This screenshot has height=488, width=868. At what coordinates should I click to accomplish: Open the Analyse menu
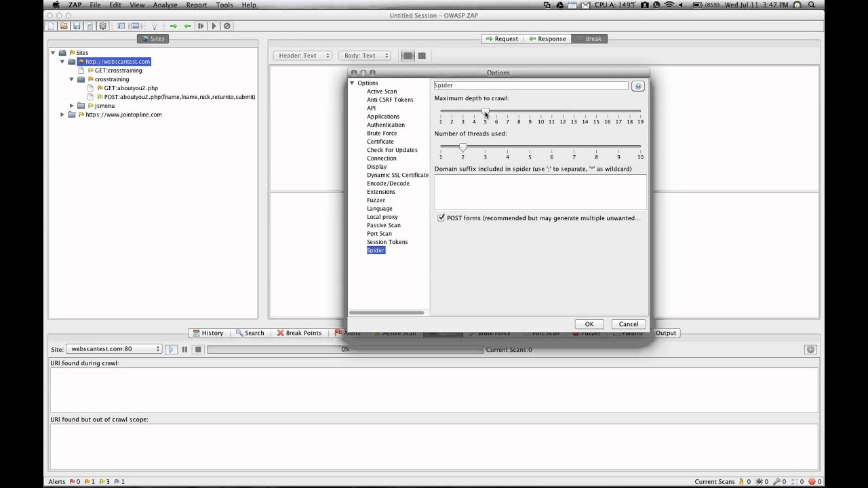(165, 5)
